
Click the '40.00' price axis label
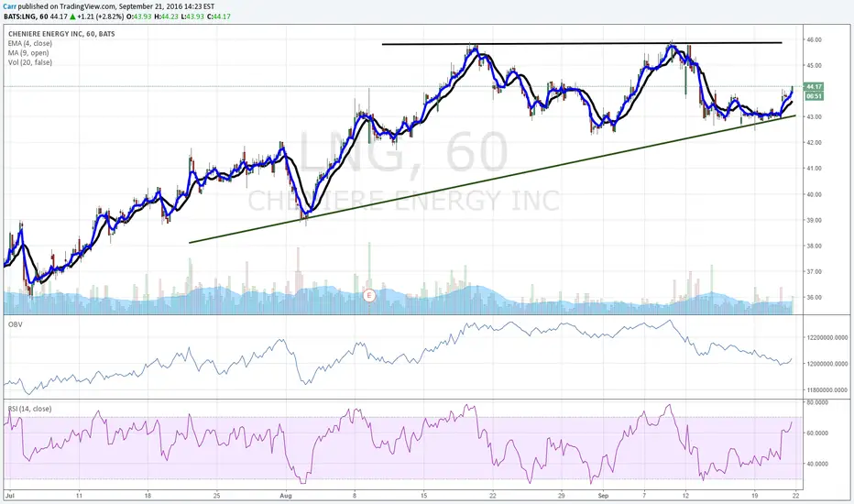815,194
